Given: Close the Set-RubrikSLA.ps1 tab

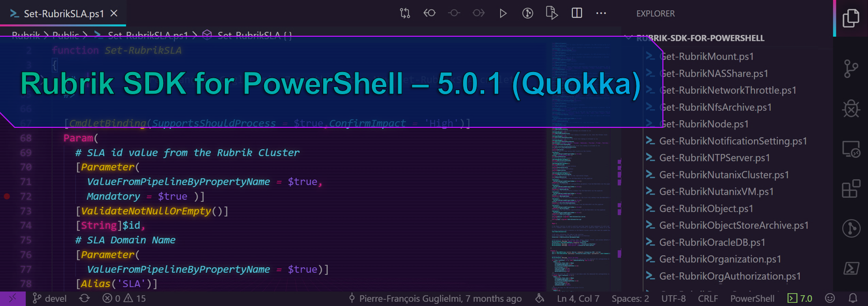Looking at the screenshot, I should [114, 13].
